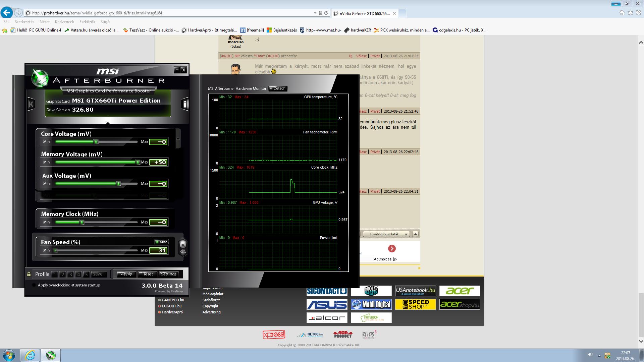Image resolution: width=644 pixels, height=362 pixels.
Task: Click the browser forward arrow
Action: coord(18,13)
